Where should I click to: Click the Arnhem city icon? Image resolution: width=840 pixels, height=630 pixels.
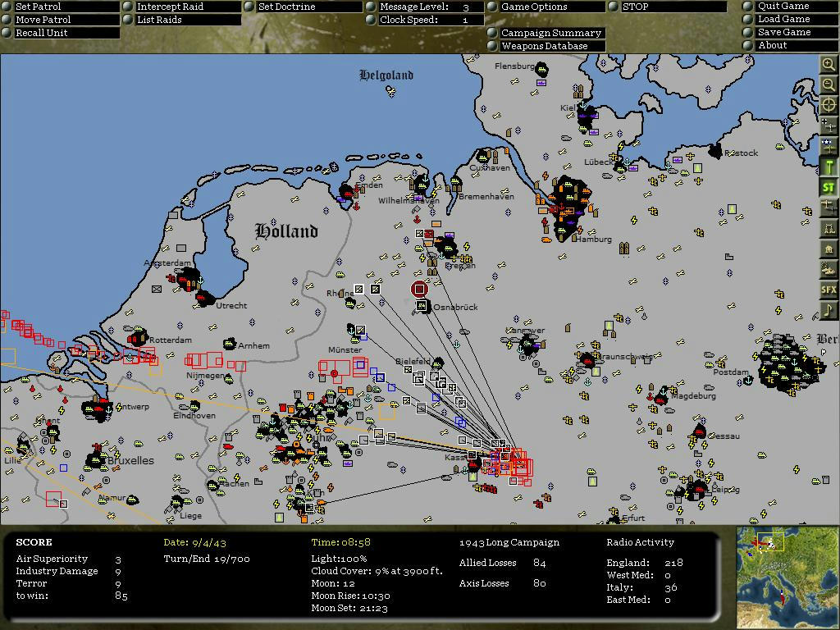tap(230, 344)
